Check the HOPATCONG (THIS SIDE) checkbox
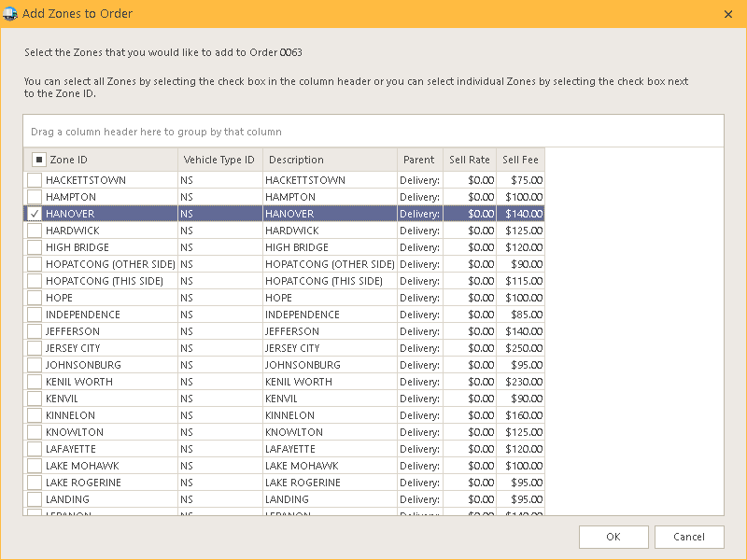Image resolution: width=747 pixels, height=560 pixels. (35, 281)
